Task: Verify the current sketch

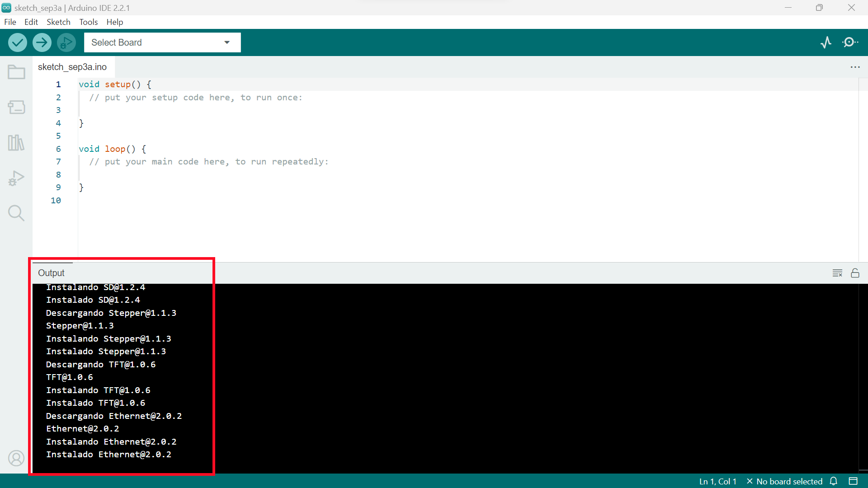Action: [17, 42]
